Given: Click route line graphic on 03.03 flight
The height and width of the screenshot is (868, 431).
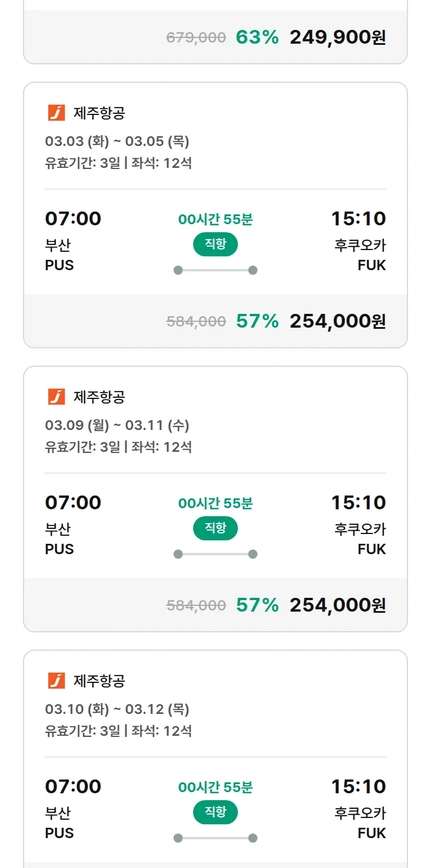Looking at the screenshot, I should [x=215, y=270].
